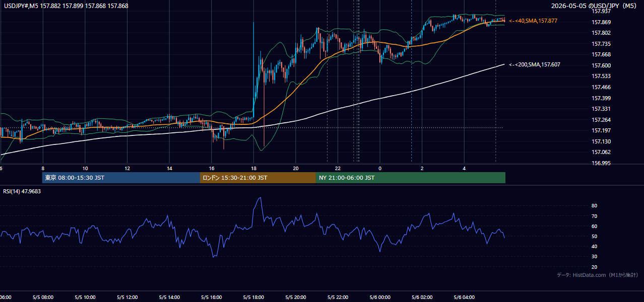Click price axis value 157.130
Image resolution: width=644 pixels, height=302 pixels.
(601, 141)
